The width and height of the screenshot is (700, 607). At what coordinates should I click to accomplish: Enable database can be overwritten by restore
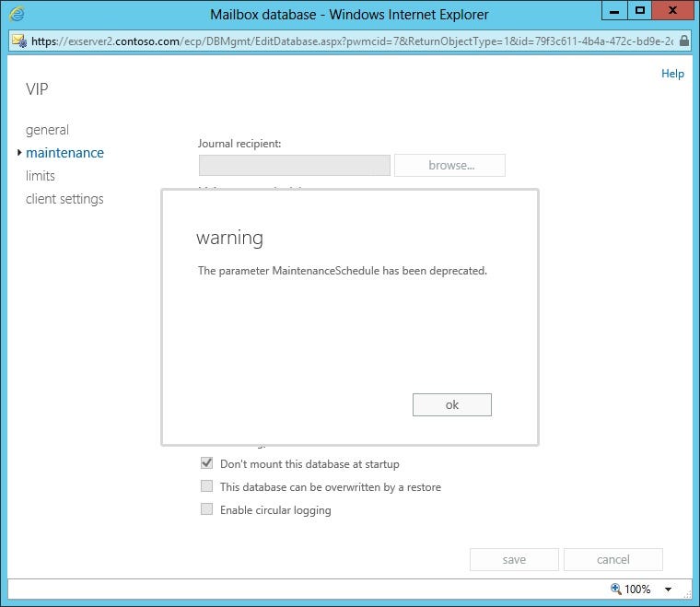207,487
